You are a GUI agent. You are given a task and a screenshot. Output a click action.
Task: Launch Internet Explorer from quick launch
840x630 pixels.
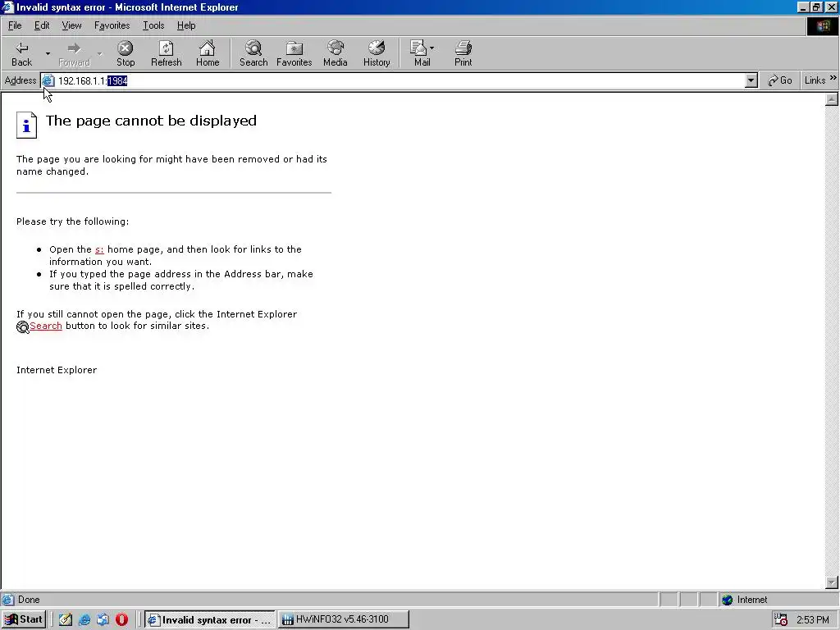(84, 619)
